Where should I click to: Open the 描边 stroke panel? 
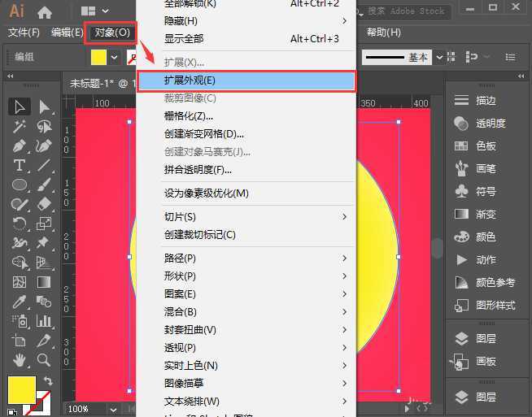pos(475,100)
